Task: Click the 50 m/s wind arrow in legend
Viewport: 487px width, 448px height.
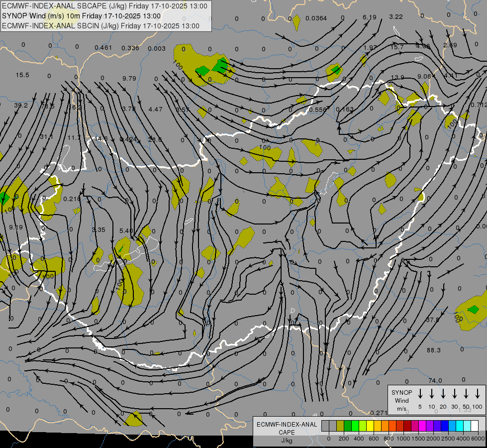Action: [x=466, y=394]
